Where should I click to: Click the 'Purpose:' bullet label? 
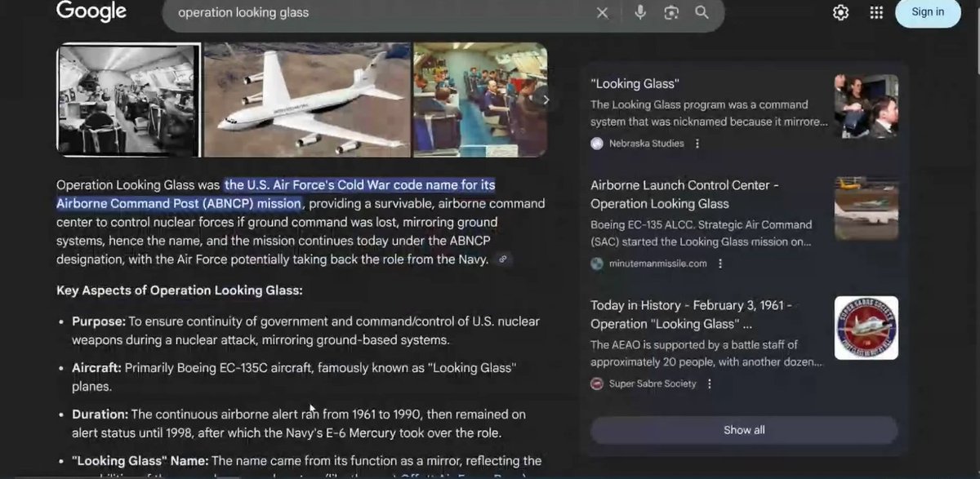point(99,322)
